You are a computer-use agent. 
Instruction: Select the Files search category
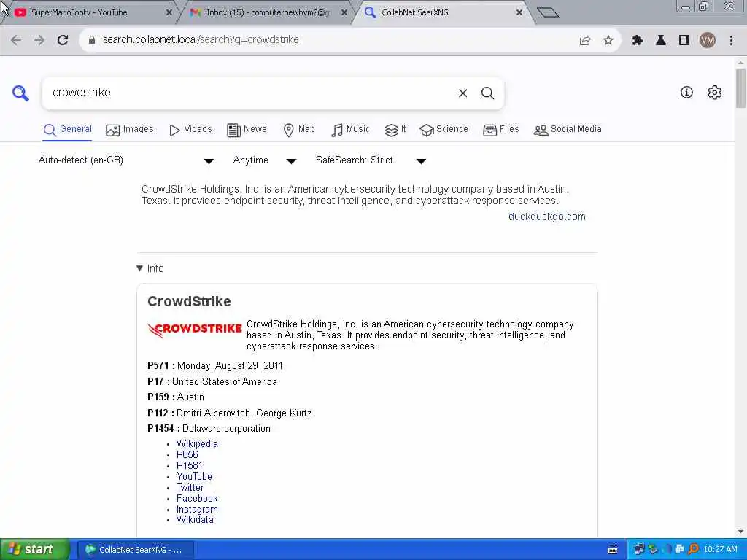pos(500,130)
